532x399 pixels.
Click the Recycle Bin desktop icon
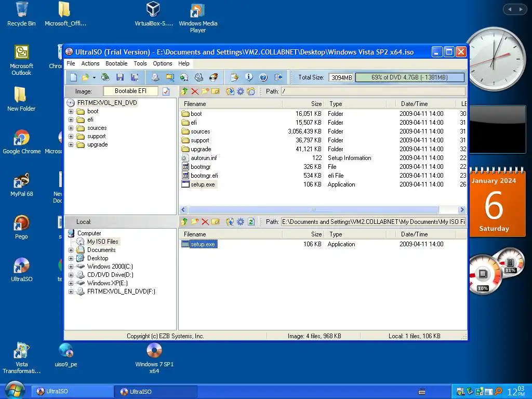tap(21, 14)
